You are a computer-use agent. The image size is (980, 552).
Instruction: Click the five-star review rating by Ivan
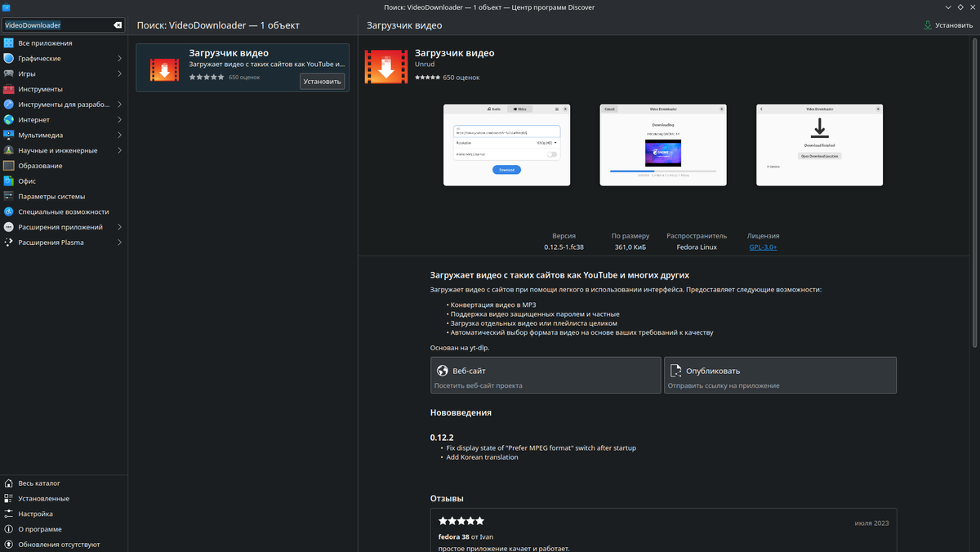tap(461, 520)
